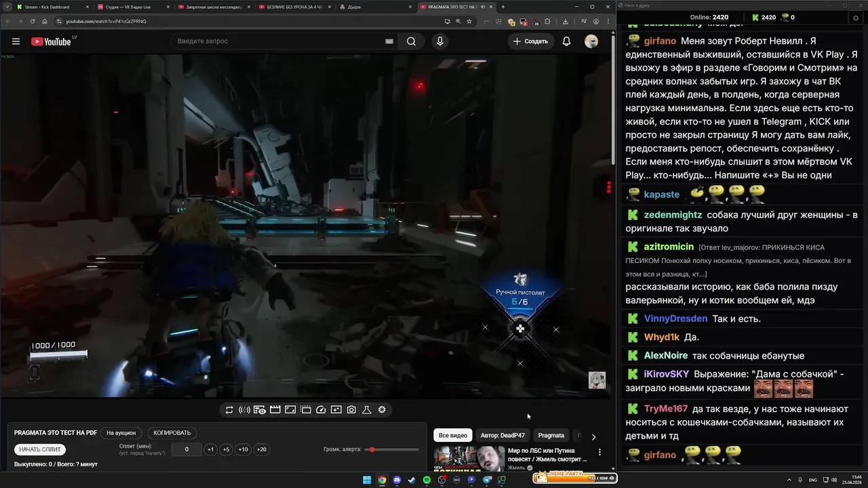Image resolution: width=868 pixels, height=488 pixels.
Task: Open the chat settings gear icon
Action: tap(856, 18)
